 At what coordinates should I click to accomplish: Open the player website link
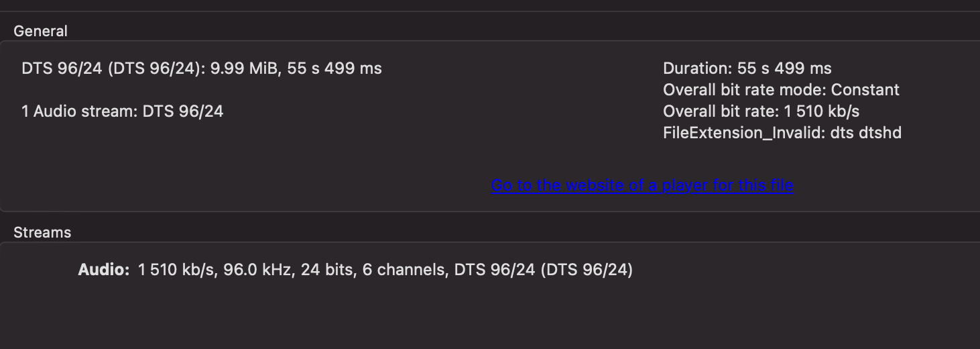(x=641, y=185)
